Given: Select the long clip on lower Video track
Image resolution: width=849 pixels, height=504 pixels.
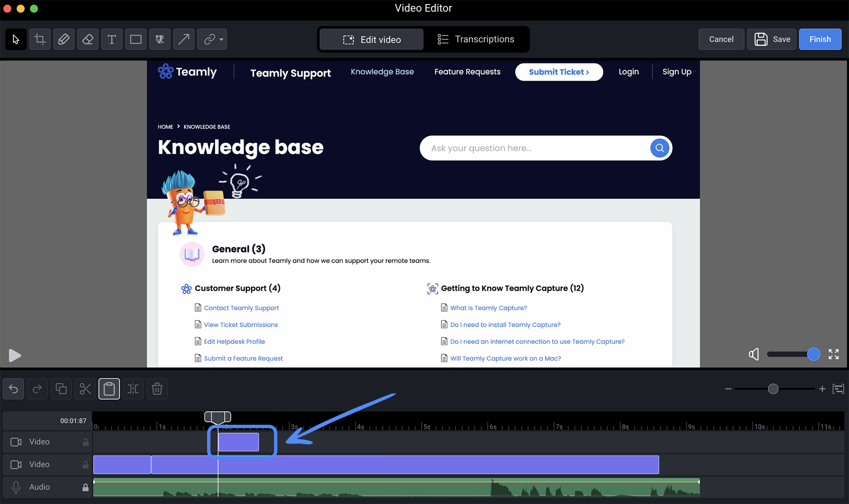Looking at the screenshot, I should [x=405, y=465].
